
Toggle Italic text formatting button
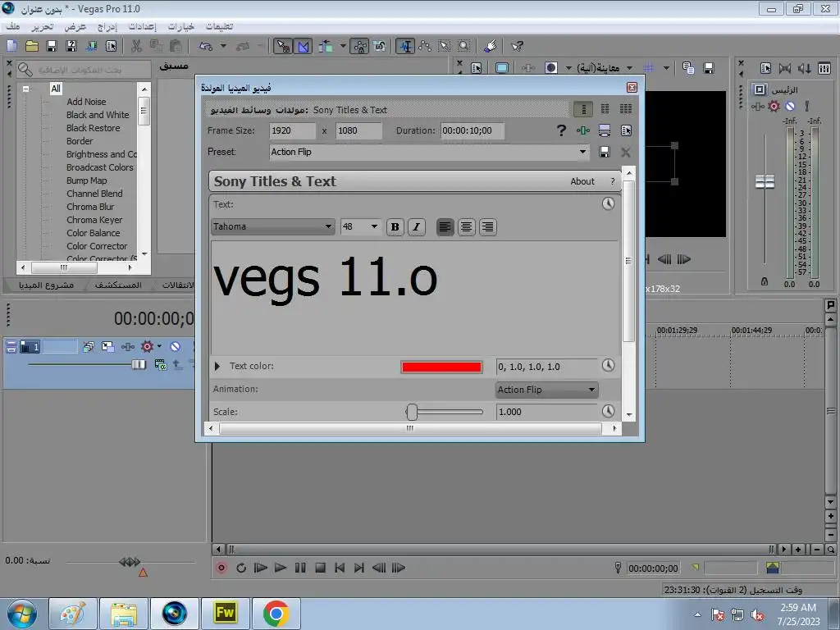pyautogui.click(x=416, y=227)
